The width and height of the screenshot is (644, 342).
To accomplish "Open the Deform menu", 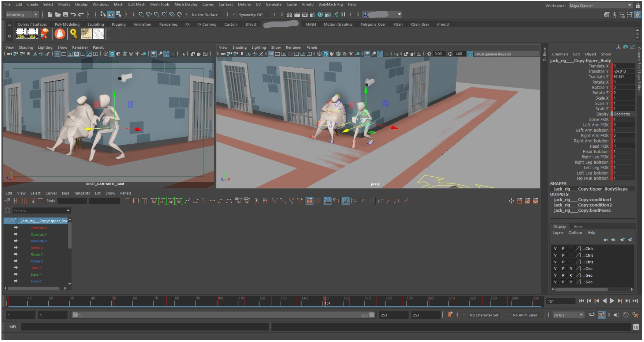I will tap(244, 4).
